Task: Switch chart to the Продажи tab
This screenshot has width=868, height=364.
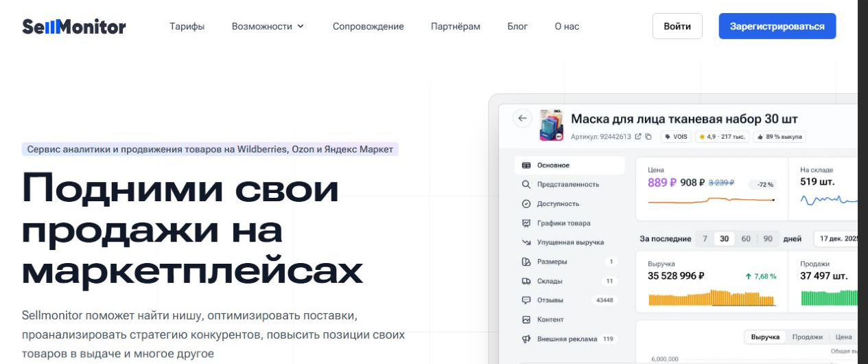Action: click(807, 337)
